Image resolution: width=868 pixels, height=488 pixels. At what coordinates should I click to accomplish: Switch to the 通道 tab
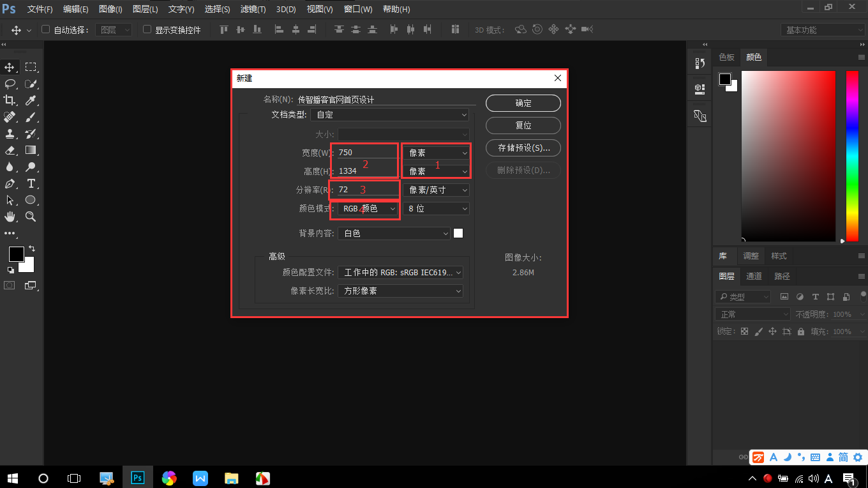(754, 276)
